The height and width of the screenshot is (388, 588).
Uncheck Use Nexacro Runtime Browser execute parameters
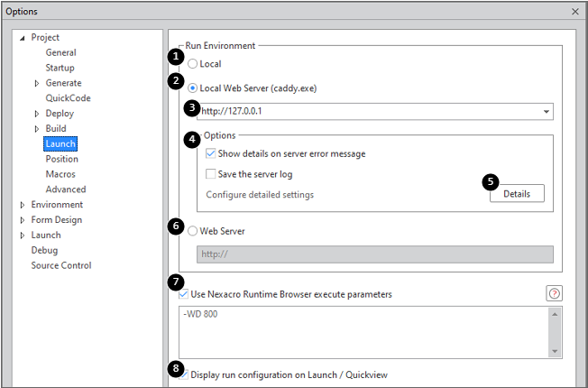(184, 294)
